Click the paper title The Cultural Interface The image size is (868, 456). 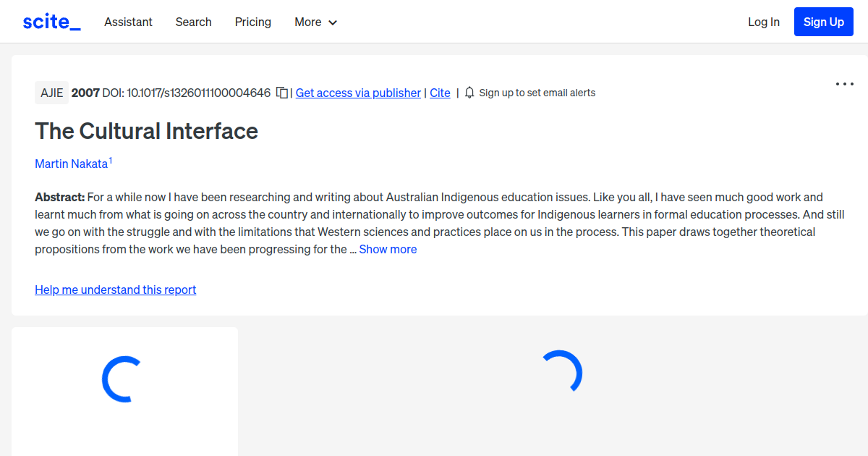[x=146, y=131]
